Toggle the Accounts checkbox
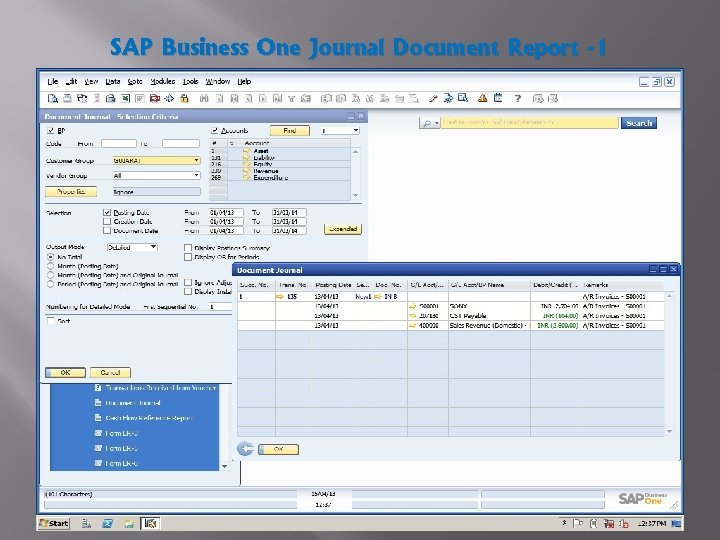The width and height of the screenshot is (720, 540). click(214, 131)
